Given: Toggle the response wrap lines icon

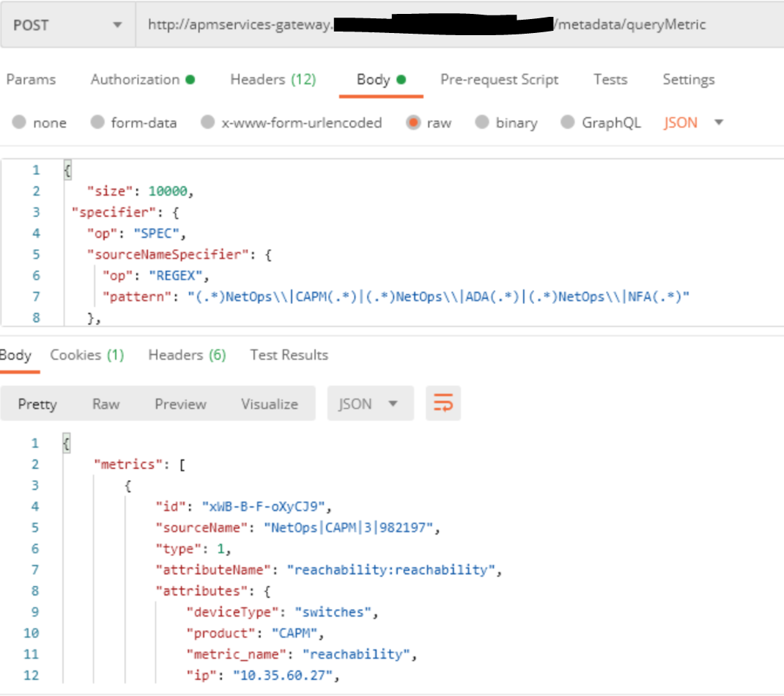Looking at the screenshot, I should point(443,403).
